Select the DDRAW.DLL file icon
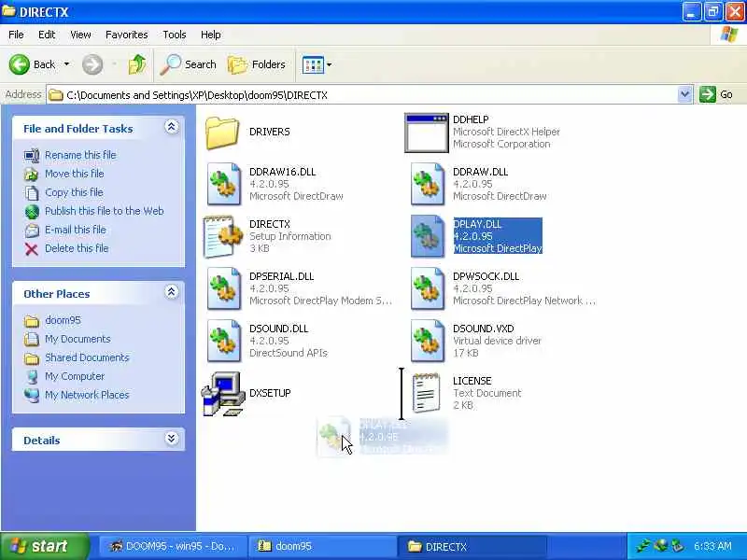 click(x=428, y=184)
